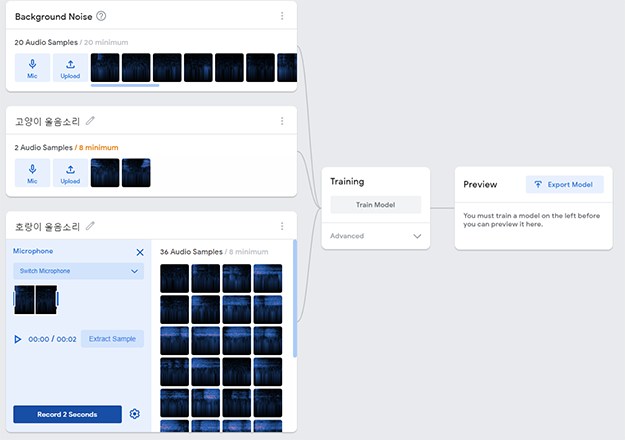The height and width of the screenshot is (440, 625).
Task: Click Mic button in Background Noise class
Action: [x=32, y=68]
